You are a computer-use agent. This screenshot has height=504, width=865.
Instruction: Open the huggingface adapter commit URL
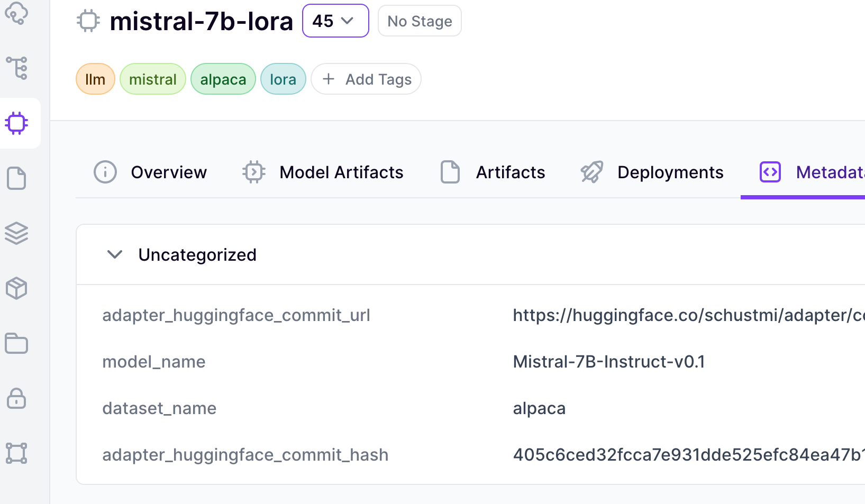pos(688,315)
